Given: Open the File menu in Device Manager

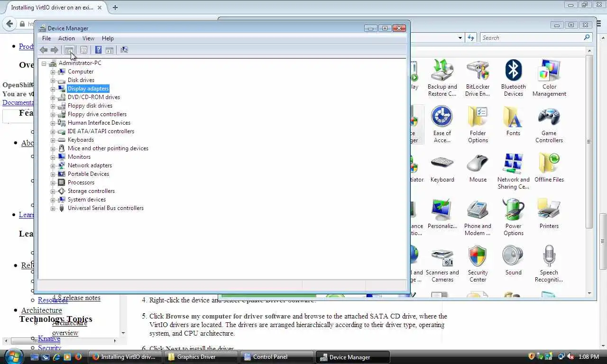Looking at the screenshot, I should [46, 38].
